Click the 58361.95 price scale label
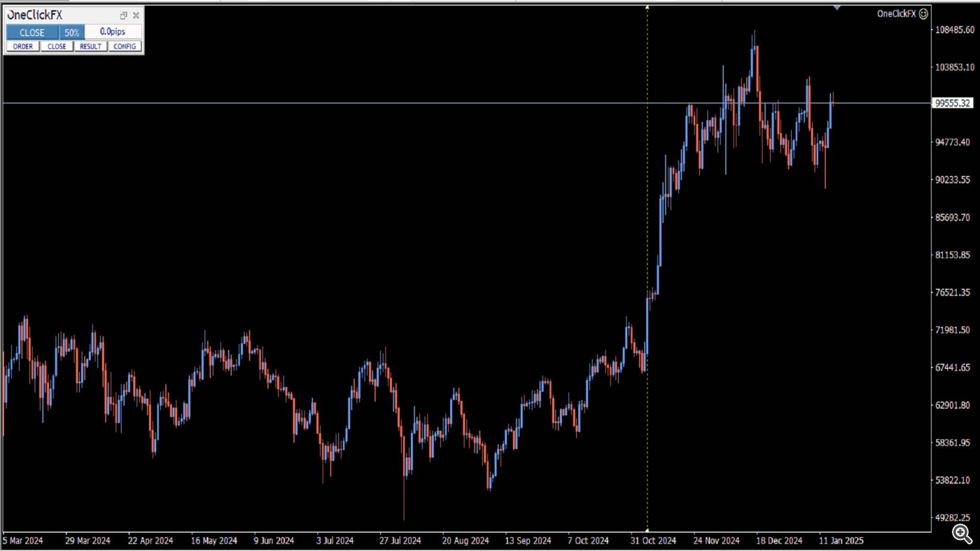The width and height of the screenshot is (980, 551). click(x=953, y=443)
